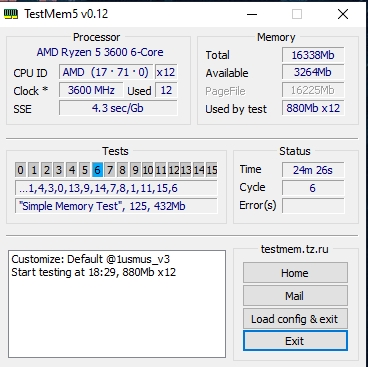This screenshot has width=368, height=367.
Task: Click Used by test value 880Mb x12
Action: tap(313, 108)
